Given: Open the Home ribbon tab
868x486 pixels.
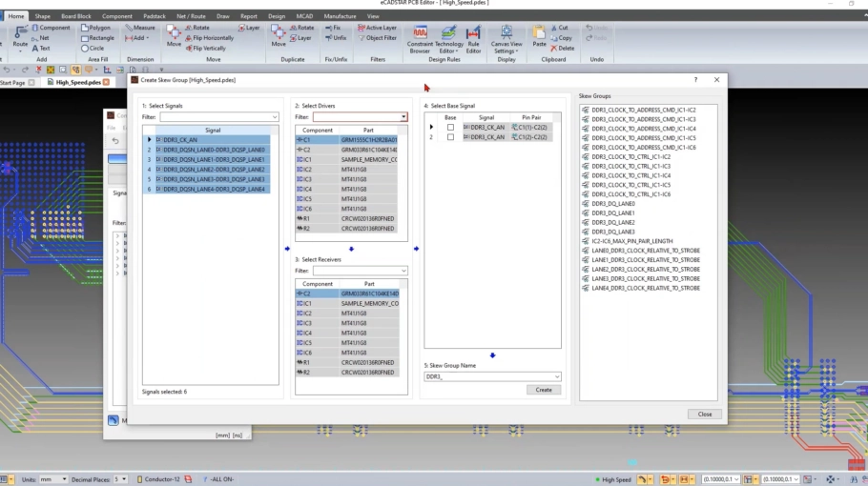Looking at the screenshot, I should (x=16, y=16).
